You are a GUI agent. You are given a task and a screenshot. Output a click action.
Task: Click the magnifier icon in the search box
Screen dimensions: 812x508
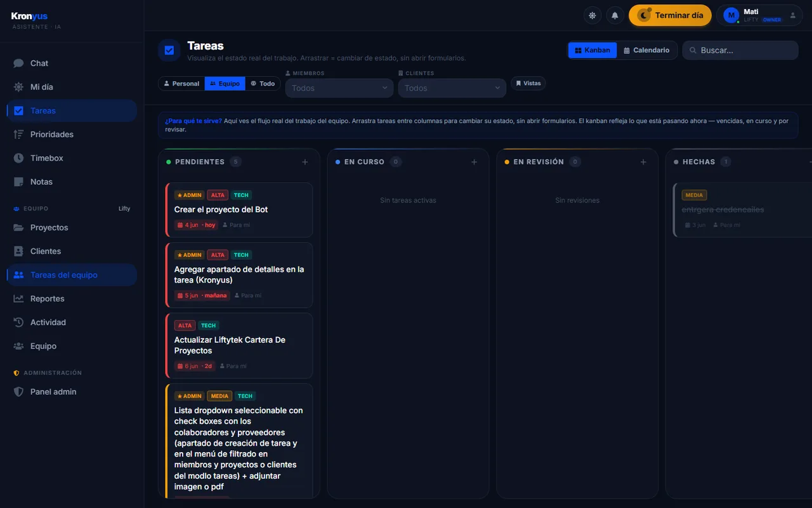pyautogui.click(x=693, y=50)
